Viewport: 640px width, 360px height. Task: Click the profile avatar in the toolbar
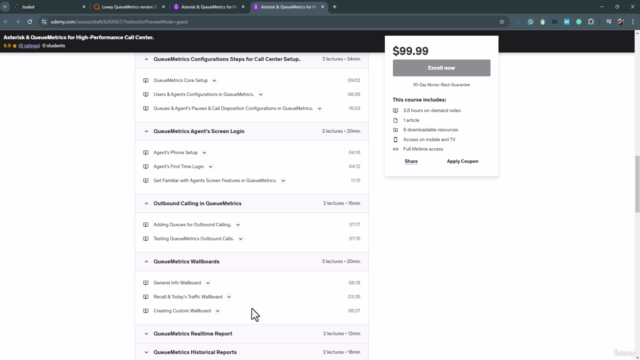pos(621,22)
